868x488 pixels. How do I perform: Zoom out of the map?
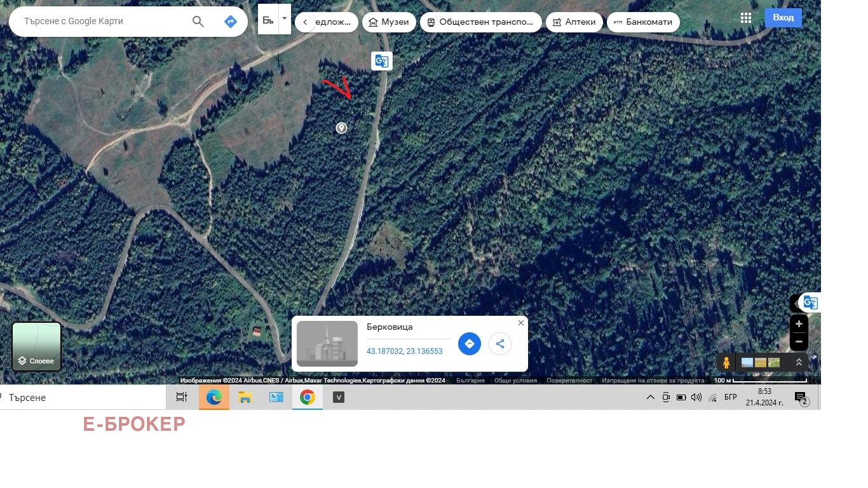point(799,342)
